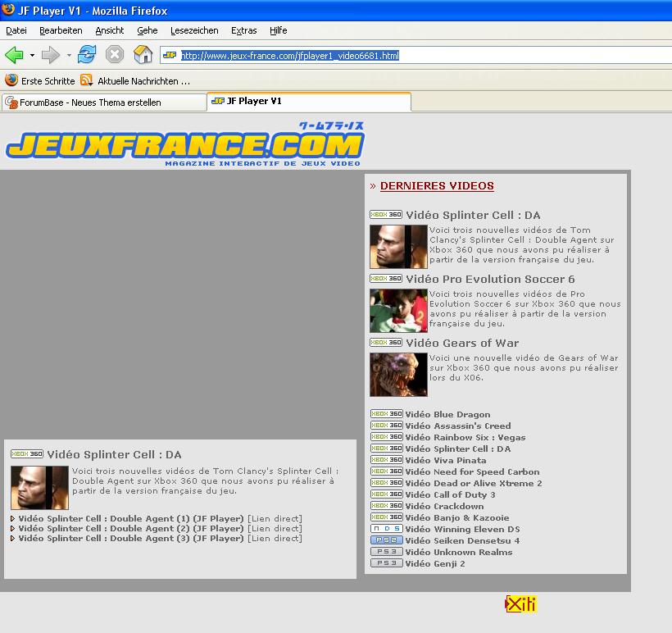Open the Datei menu
This screenshot has width=672, height=633.
(x=16, y=30)
